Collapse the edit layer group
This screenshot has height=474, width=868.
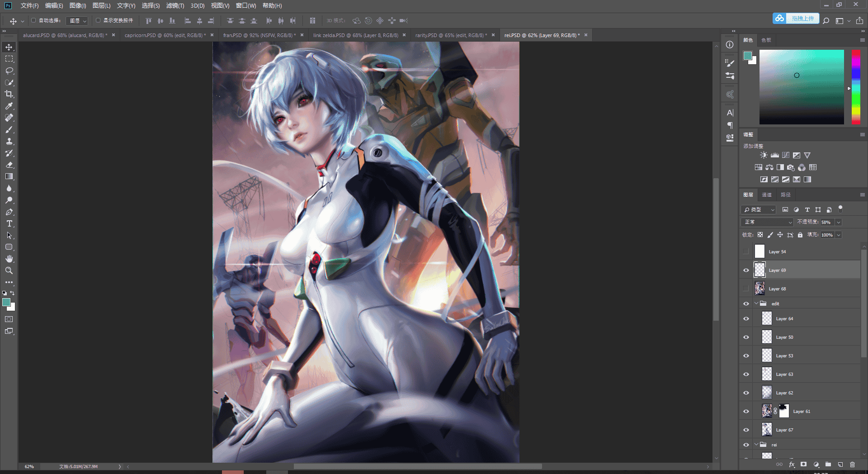(756, 303)
